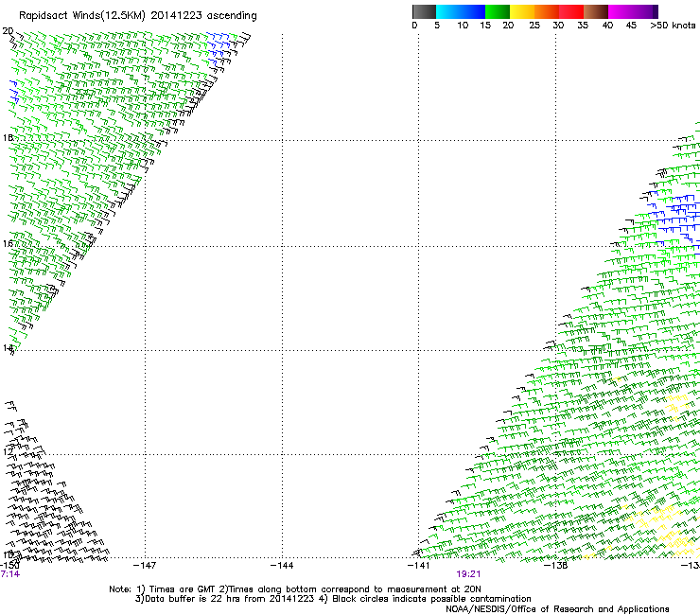The image size is (700, 615).
Task: Click the latitude label '14'
Action: 8,348
